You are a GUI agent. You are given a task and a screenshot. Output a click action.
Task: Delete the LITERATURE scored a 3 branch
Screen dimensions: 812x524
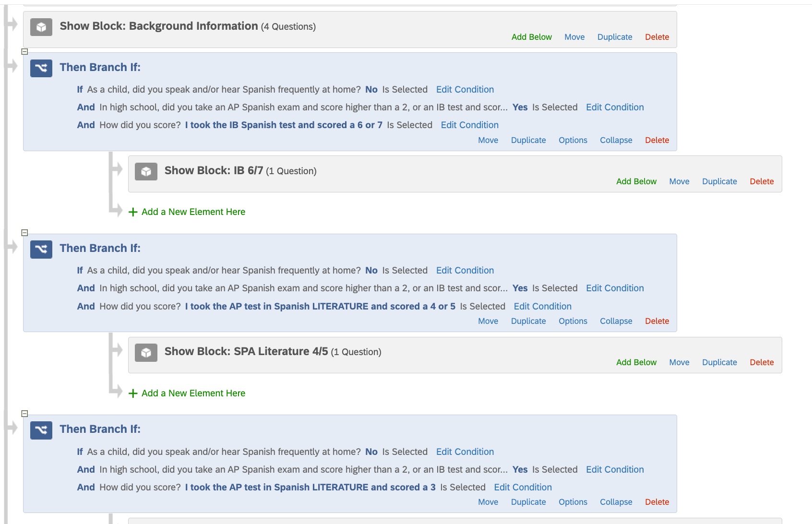click(x=657, y=502)
